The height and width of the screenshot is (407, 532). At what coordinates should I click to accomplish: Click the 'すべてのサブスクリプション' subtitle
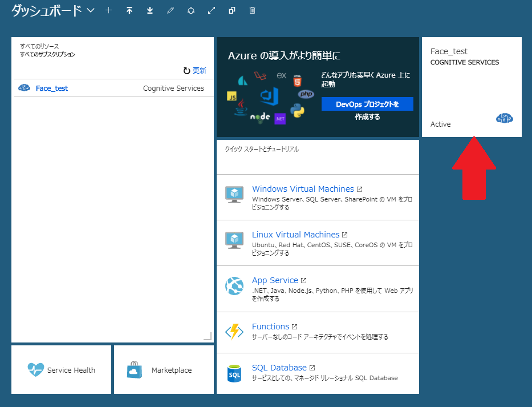[x=47, y=54]
